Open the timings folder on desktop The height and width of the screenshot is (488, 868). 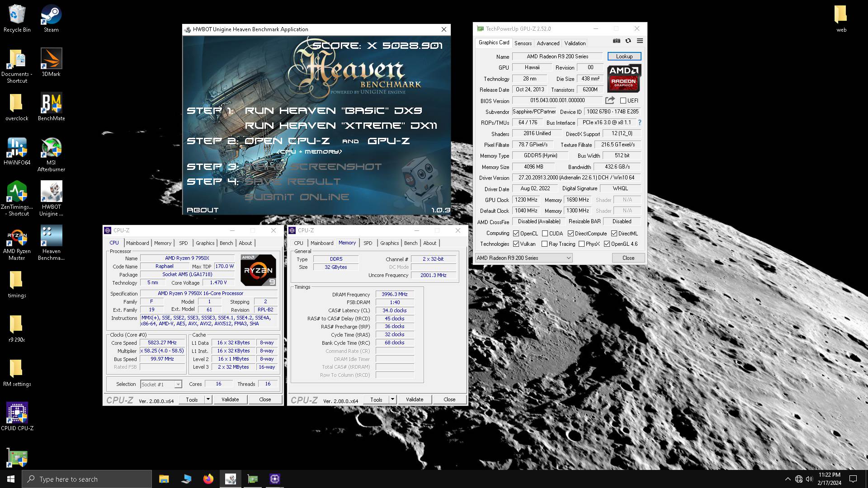click(17, 284)
